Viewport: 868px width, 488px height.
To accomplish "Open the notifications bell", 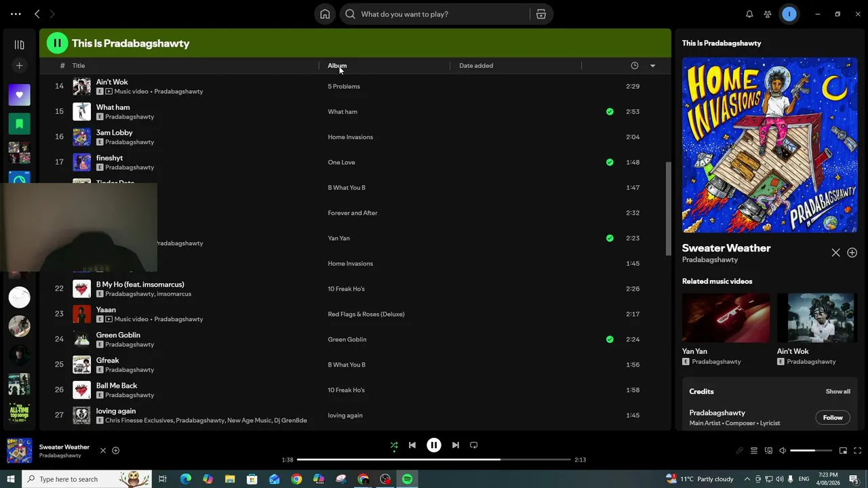I will coord(749,14).
